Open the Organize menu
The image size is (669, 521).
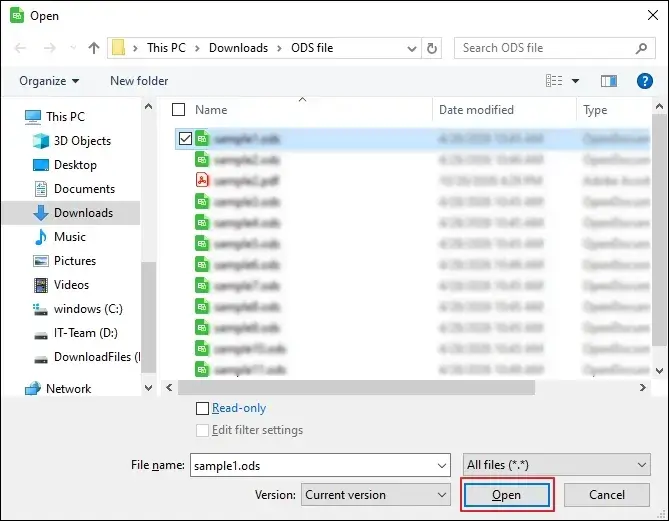point(49,81)
